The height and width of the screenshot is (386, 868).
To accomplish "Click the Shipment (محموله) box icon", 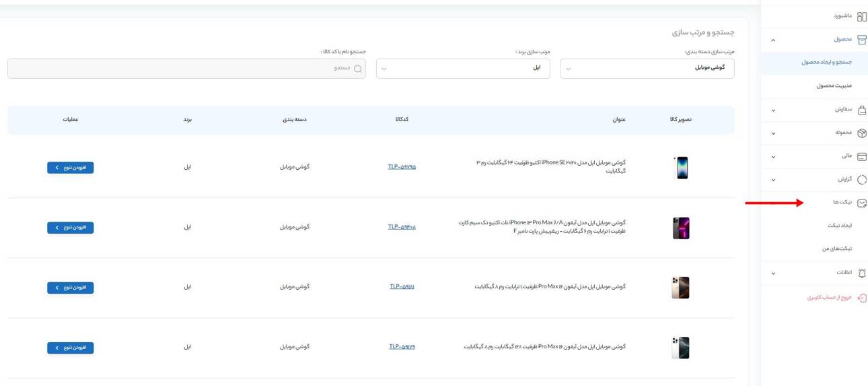I will pyautogui.click(x=861, y=133).
